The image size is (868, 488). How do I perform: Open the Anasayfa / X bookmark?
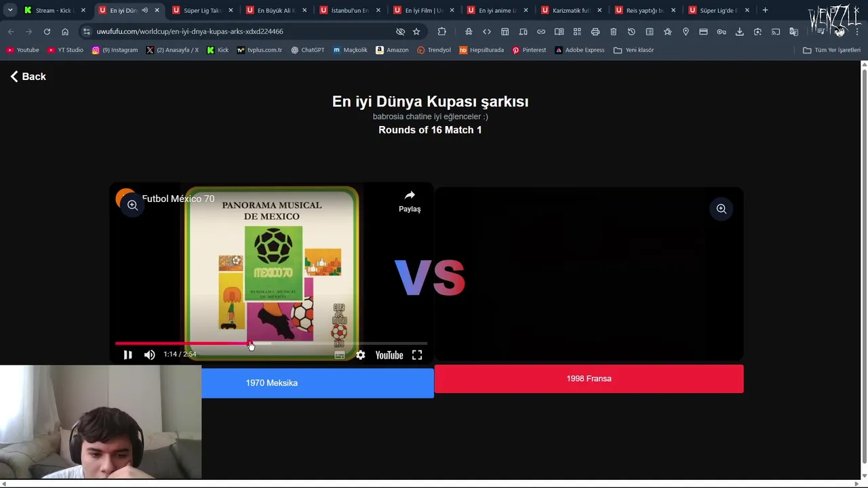point(172,49)
